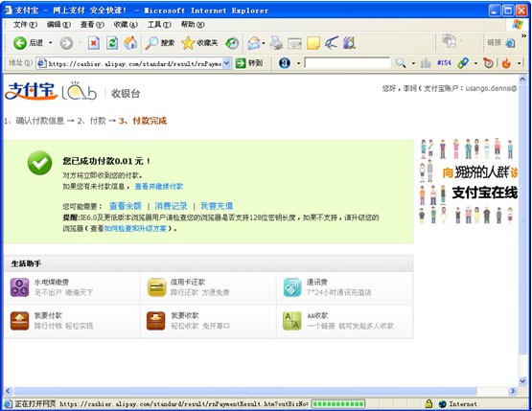532x411 pixels.
Task: Open the 工具(T) menu
Action: pos(159,24)
